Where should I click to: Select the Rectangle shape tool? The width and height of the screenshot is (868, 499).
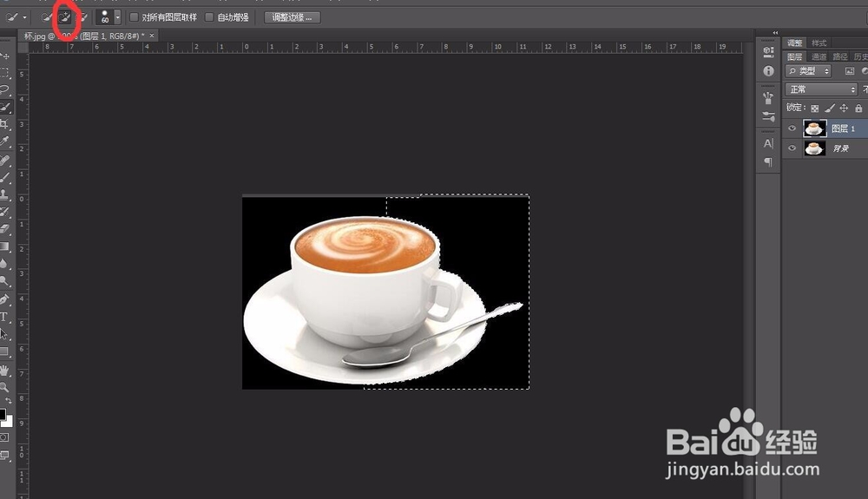click(x=4, y=351)
